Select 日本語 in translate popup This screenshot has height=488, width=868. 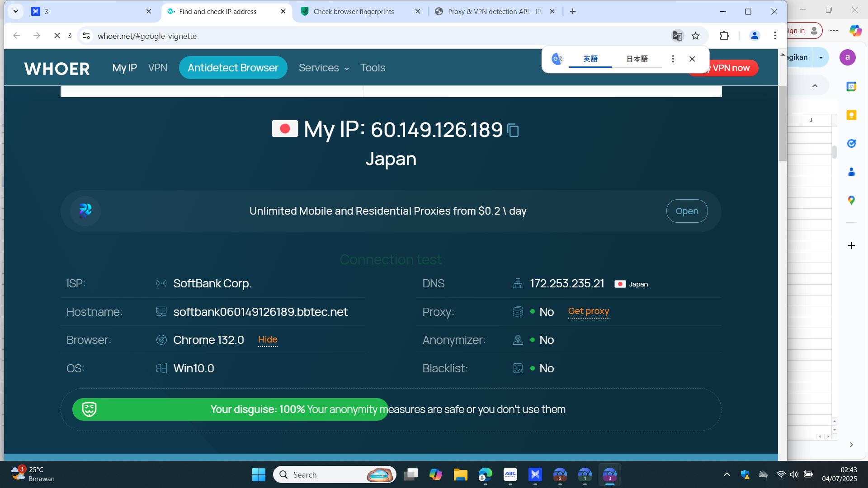[637, 59]
